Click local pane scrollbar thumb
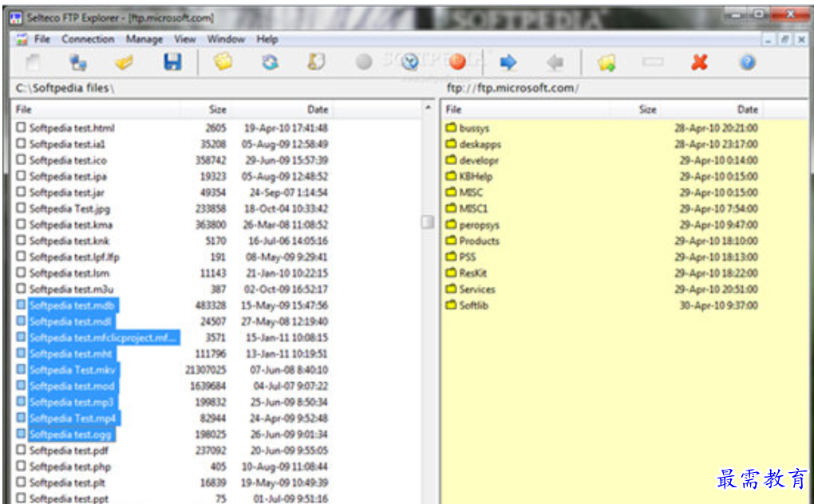Screen dimensions: 814x504 tap(428, 222)
